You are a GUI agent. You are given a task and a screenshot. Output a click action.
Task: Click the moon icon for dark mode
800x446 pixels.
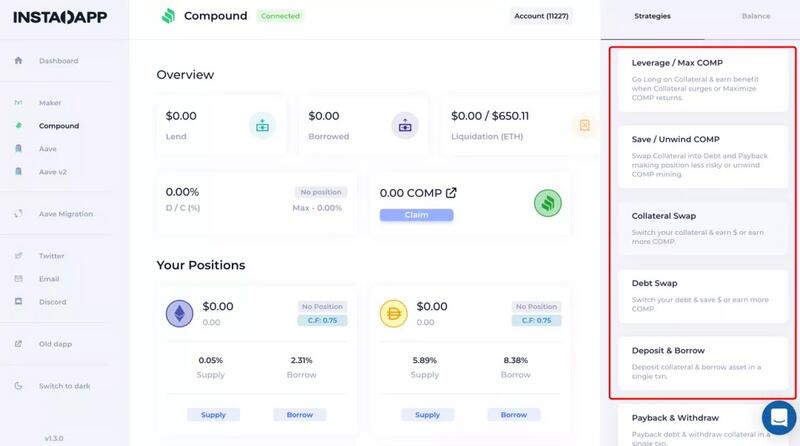(x=18, y=386)
